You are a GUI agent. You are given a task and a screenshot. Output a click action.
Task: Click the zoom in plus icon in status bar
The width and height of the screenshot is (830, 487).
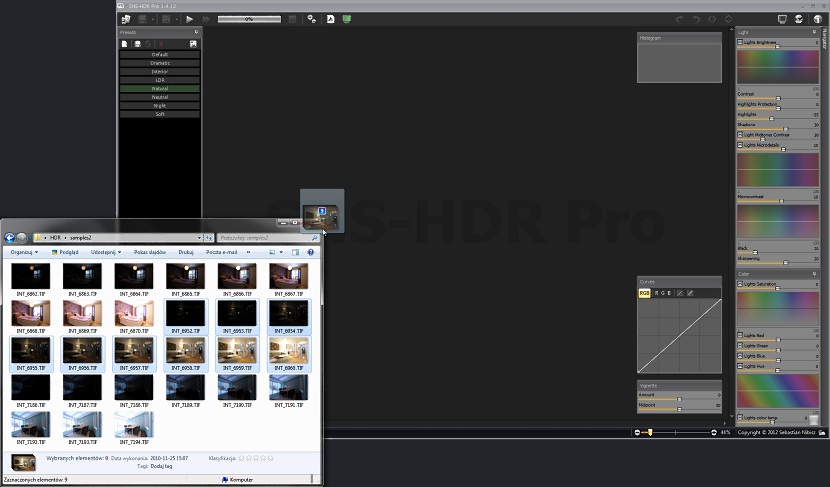tap(714, 432)
